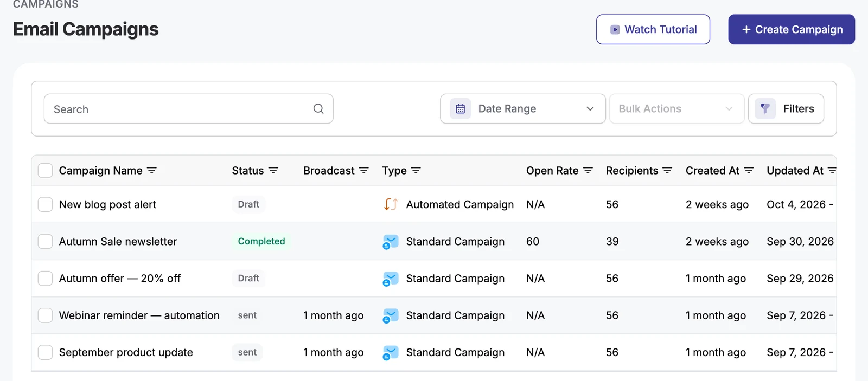Open the Filters button

click(x=786, y=109)
